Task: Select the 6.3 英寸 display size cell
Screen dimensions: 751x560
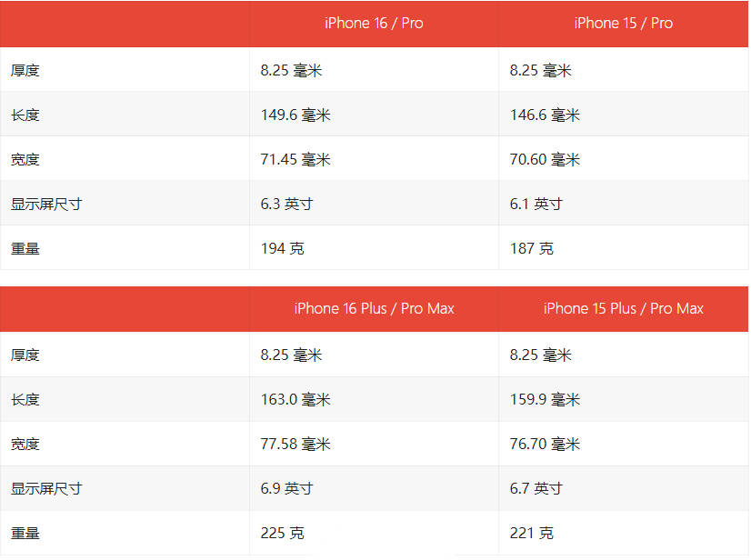Action: tap(286, 205)
